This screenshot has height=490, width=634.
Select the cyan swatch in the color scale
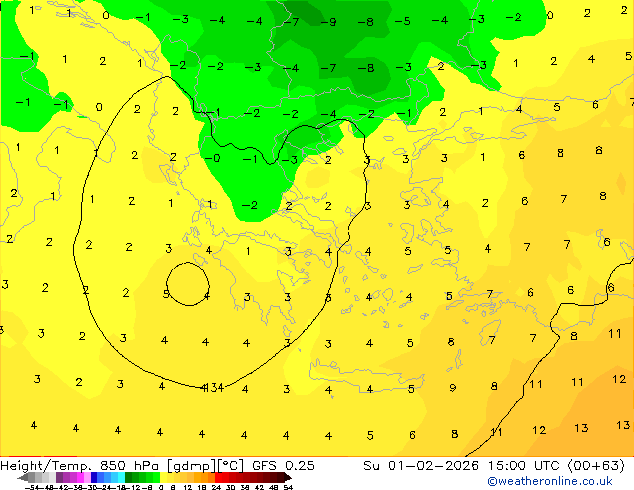(x=121, y=477)
